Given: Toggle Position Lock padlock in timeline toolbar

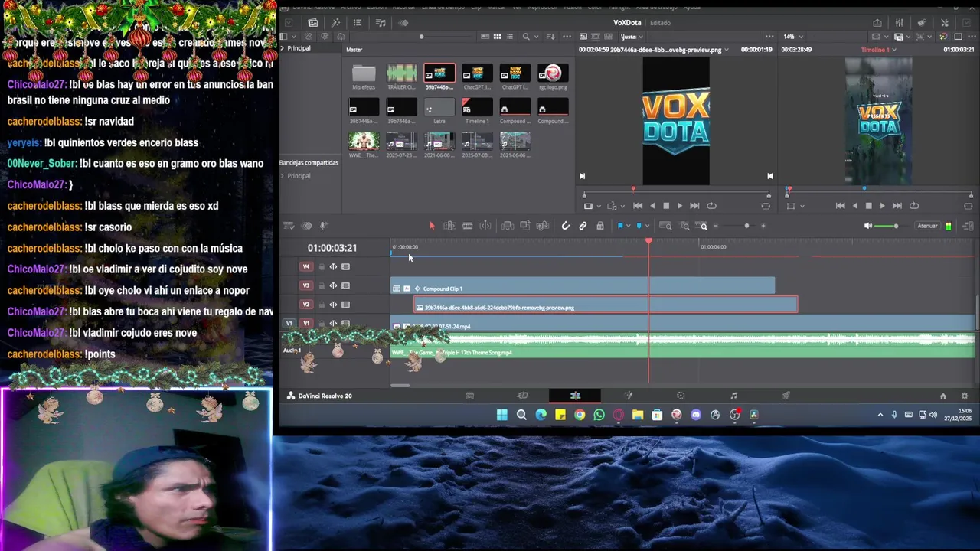Looking at the screenshot, I should 600,226.
